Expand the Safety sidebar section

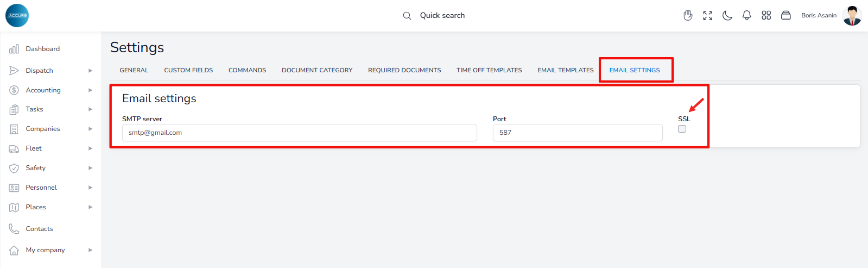click(90, 168)
